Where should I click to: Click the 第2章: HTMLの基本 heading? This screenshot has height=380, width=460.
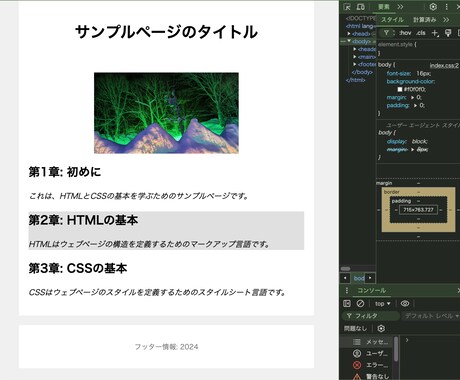click(83, 220)
